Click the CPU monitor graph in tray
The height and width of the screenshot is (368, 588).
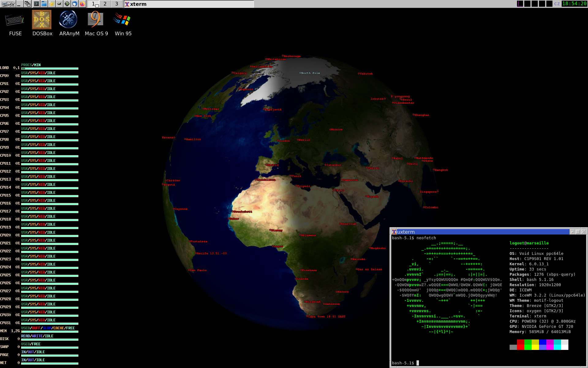(520, 4)
